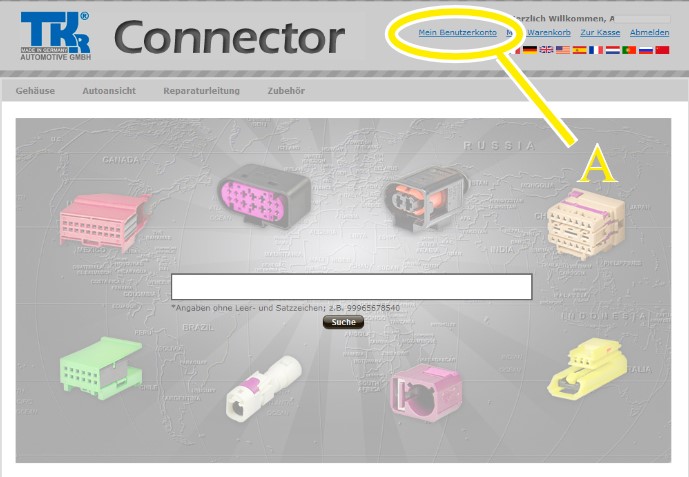Viewport: 689px width, 477px height.
Task: Select the UK English flag
Action: click(546, 50)
